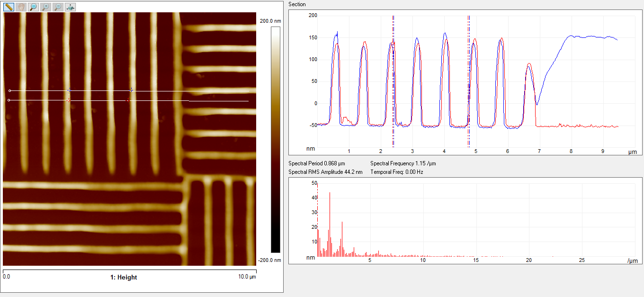The width and height of the screenshot is (644, 297).
Task: Open the 3D cube view icon
Action: tap(70, 7)
